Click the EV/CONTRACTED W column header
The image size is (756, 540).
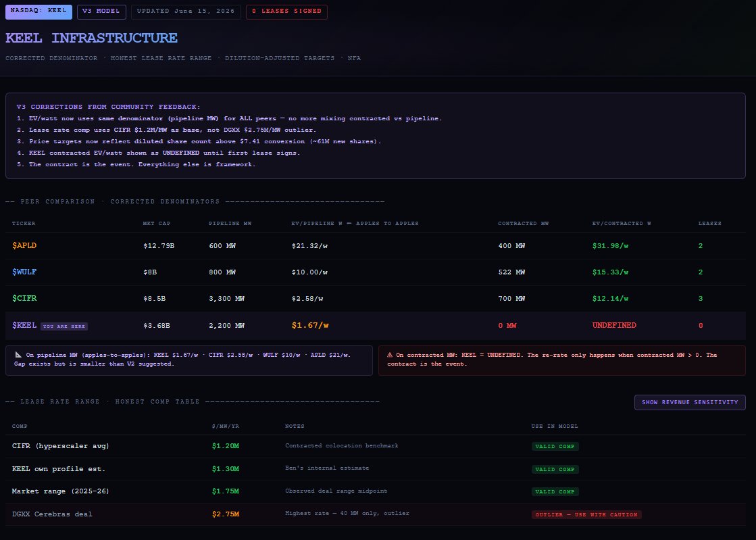622,223
